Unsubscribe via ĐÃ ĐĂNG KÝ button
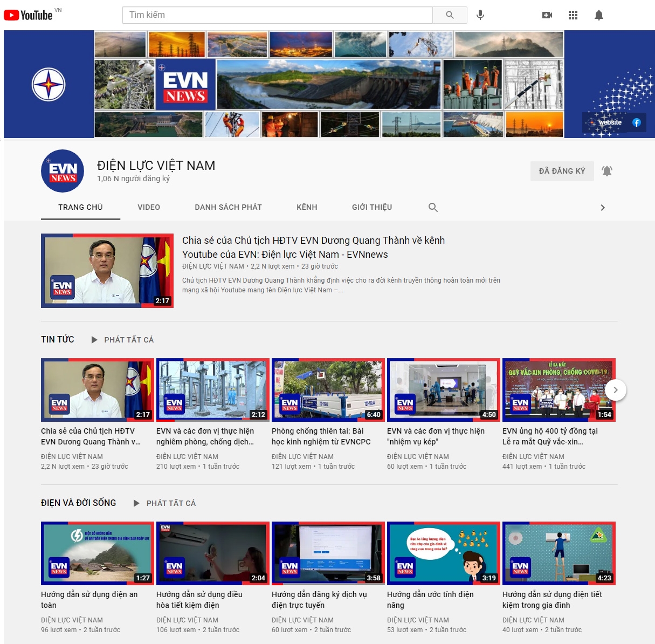Viewport: 655px width, 644px height. click(562, 171)
